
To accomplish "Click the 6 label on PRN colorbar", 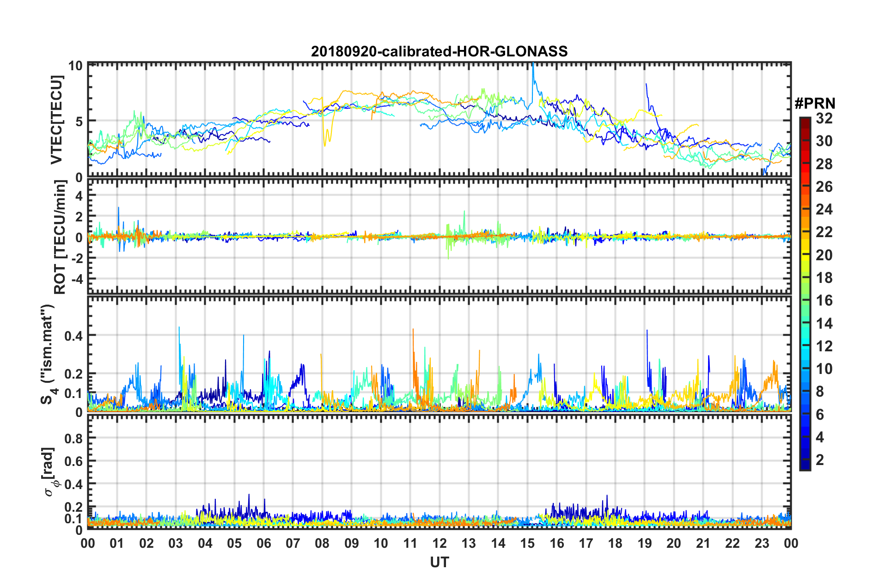I will click(820, 415).
